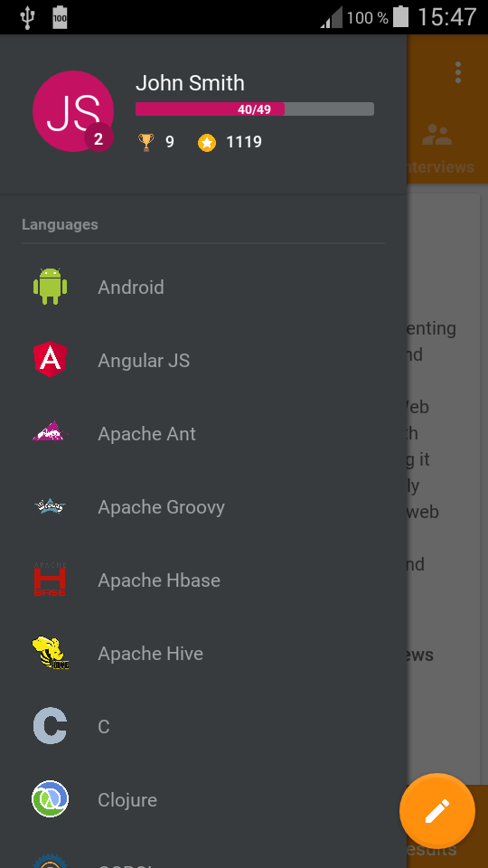Viewport: 488px width, 868px height.
Task: Tap the C language letter icon
Action: (x=50, y=726)
